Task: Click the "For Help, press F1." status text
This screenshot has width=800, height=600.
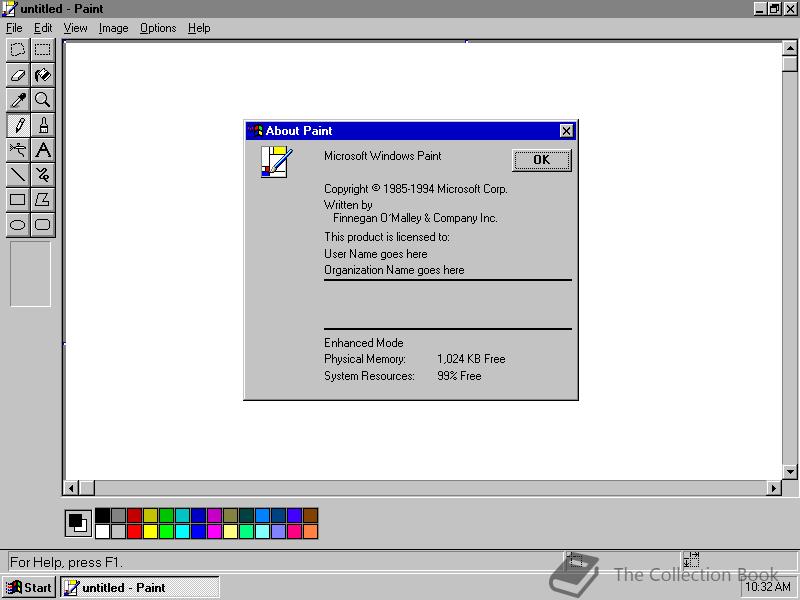Action: click(x=66, y=562)
